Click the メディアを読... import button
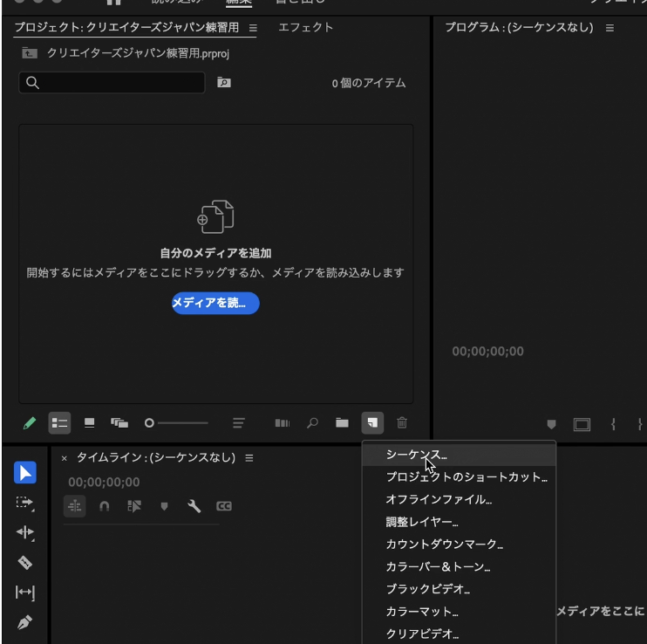This screenshot has height=644, width=647. pyautogui.click(x=215, y=303)
